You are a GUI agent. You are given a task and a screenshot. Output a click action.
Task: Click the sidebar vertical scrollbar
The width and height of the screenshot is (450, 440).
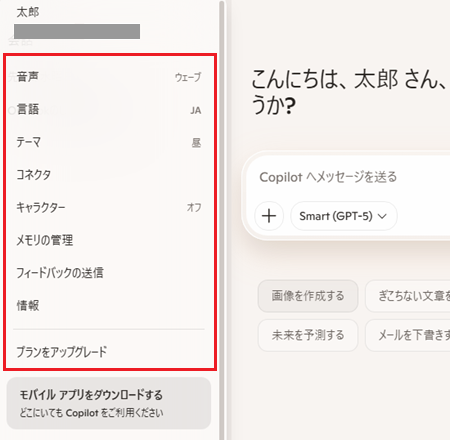pyautogui.click(x=222, y=220)
